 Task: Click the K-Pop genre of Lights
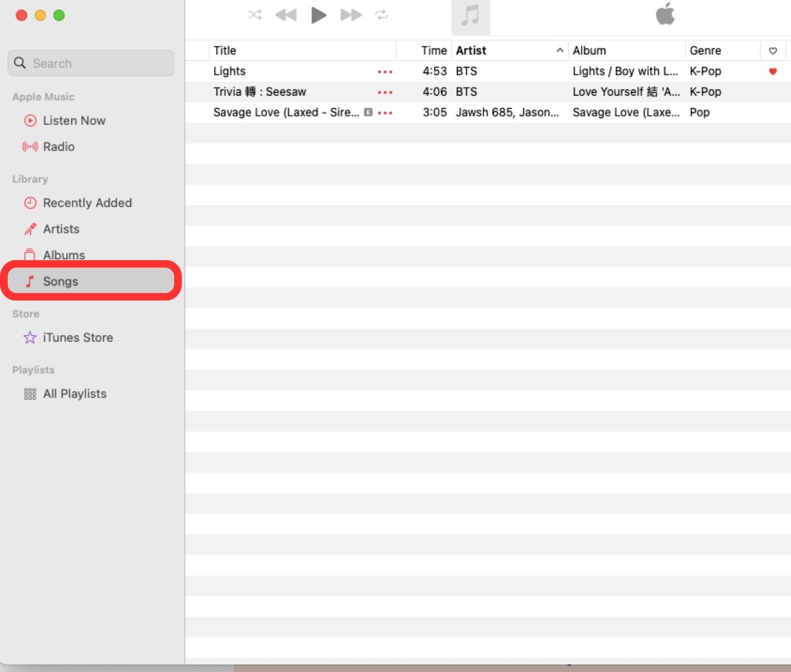(x=705, y=71)
